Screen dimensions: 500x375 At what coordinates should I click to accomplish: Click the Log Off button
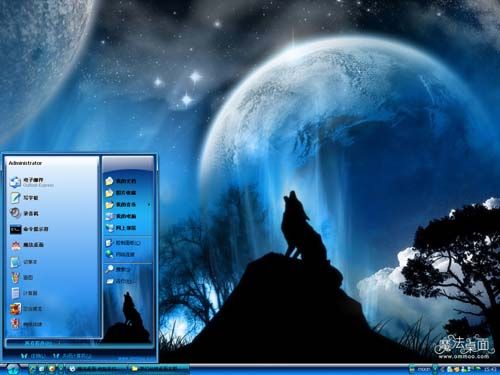click(33, 356)
